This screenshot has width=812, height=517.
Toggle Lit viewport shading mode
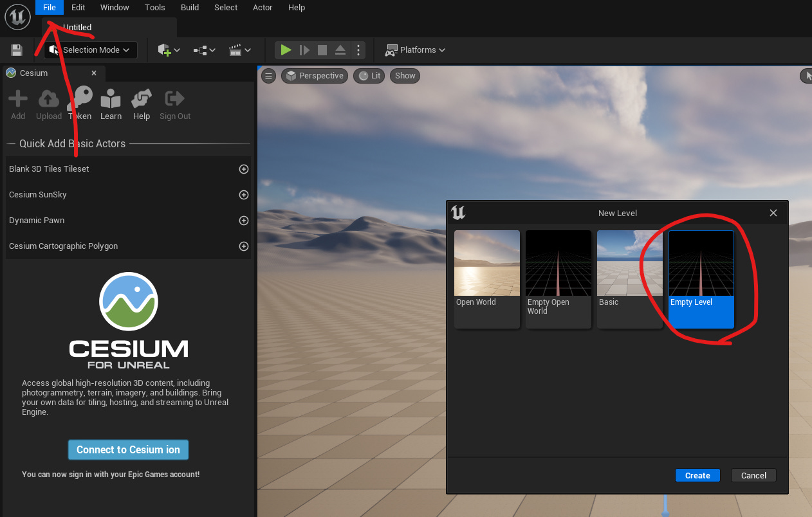point(369,75)
